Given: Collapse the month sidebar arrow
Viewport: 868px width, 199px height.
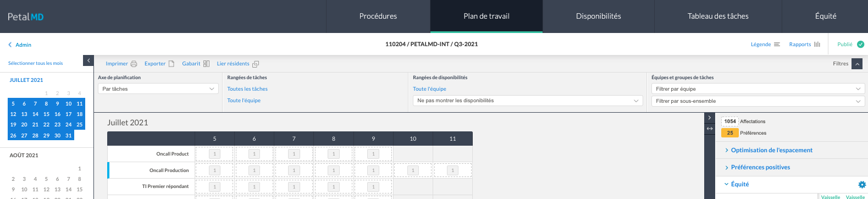Looking at the screenshot, I should [x=89, y=60].
